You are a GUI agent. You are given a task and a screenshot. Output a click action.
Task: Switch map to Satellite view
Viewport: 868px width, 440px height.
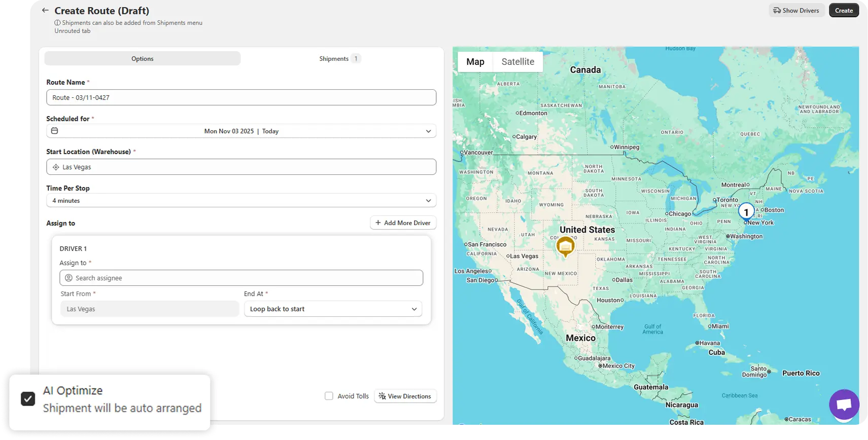(x=518, y=62)
